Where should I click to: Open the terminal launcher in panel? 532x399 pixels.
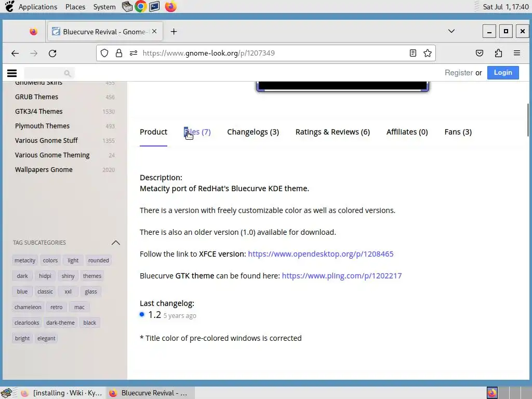154,6
